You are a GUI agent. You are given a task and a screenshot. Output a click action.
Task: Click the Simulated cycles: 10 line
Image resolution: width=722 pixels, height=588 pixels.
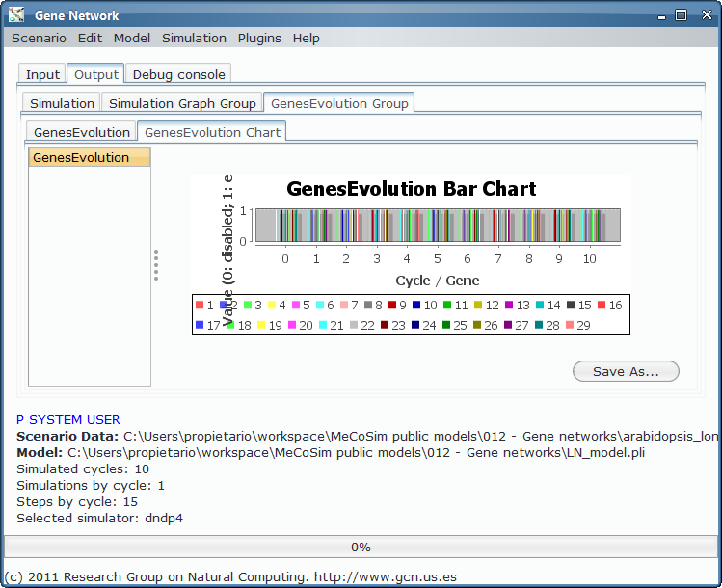pos(83,469)
